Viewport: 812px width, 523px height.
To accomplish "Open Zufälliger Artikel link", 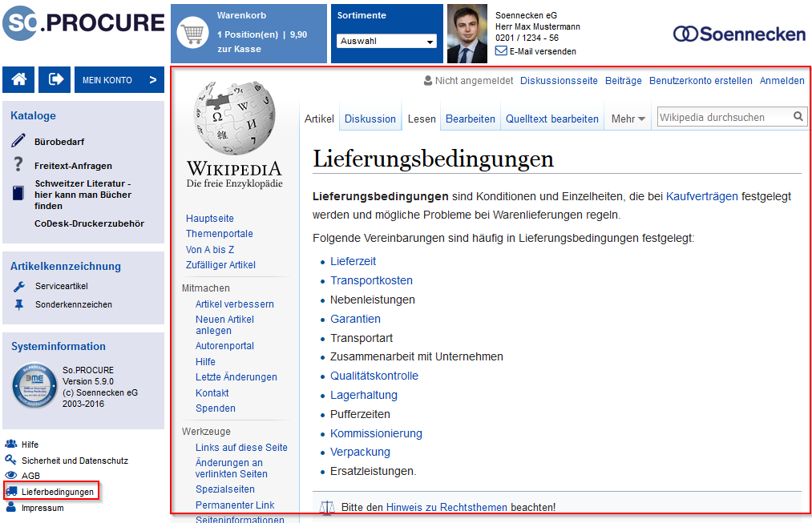I will click(220, 265).
